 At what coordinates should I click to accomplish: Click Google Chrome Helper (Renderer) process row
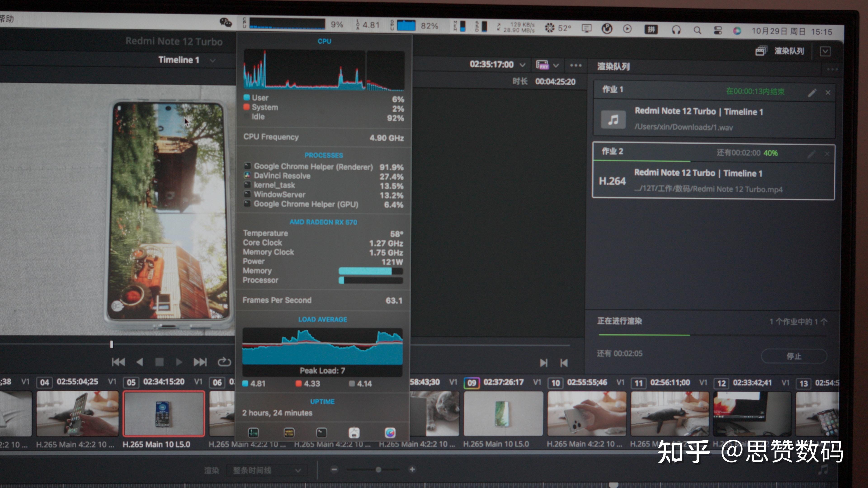(x=323, y=167)
